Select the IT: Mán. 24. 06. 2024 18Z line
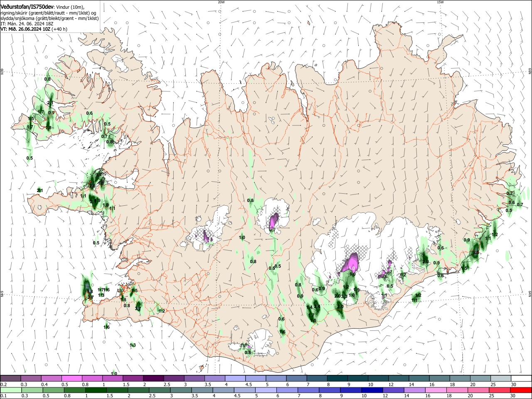The width and height of the screenshot is (532, 399). 27,24
